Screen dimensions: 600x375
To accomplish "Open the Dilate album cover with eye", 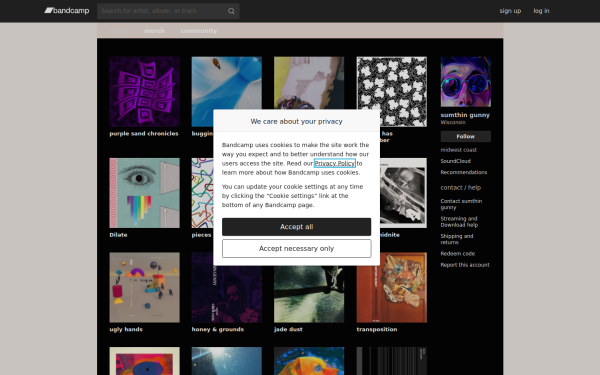I will 144,193.
